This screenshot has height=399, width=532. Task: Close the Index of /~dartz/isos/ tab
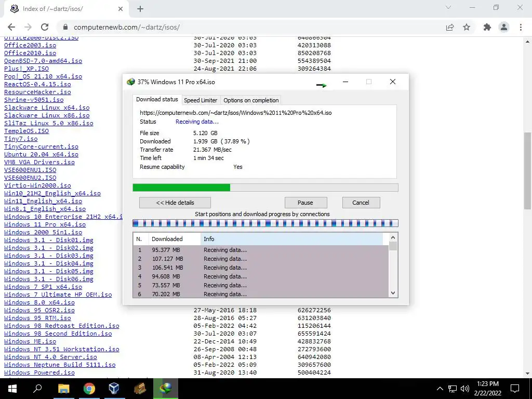pyautogui.click(x=121, y=9)
